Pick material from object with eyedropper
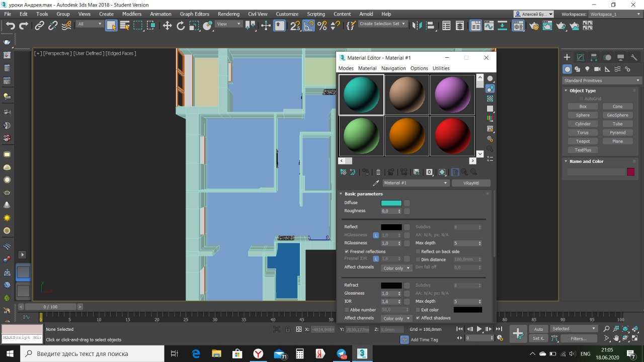The image size is (644, 362). (375, 183)
